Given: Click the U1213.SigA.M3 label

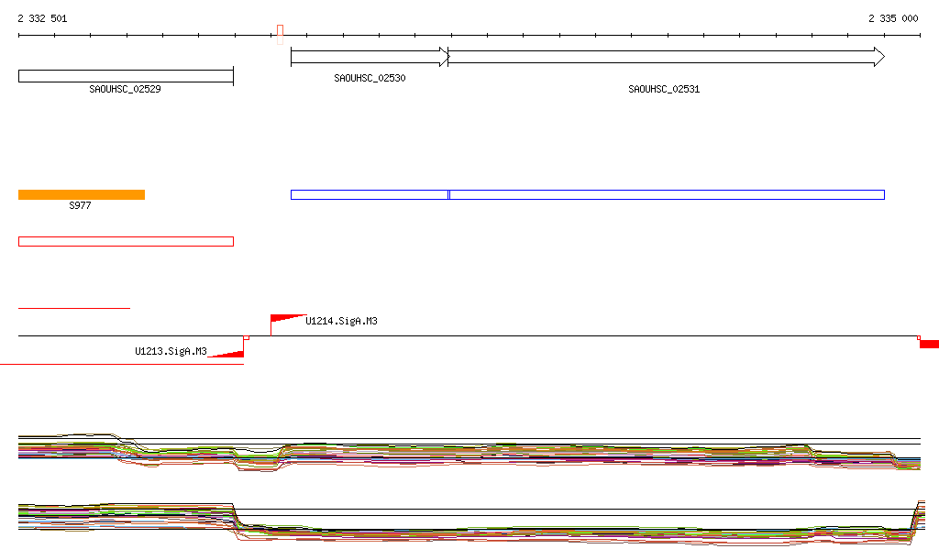Looking at the screenshot, I should click(171, 351).
